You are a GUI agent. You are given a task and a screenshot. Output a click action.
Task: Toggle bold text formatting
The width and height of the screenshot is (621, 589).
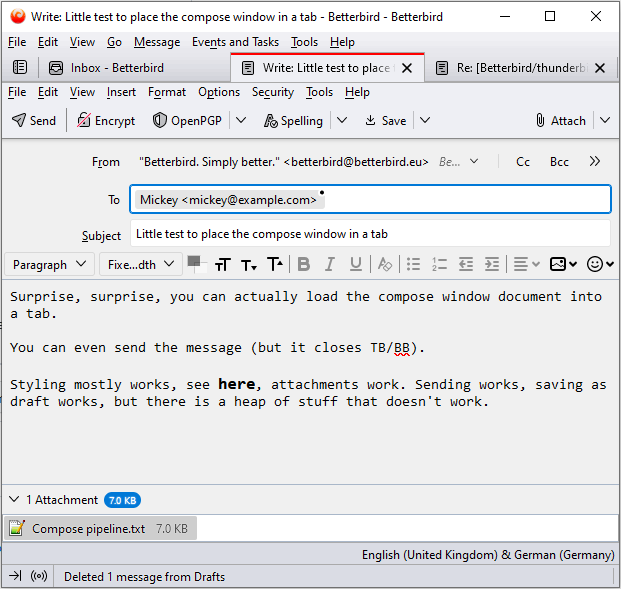304,264
